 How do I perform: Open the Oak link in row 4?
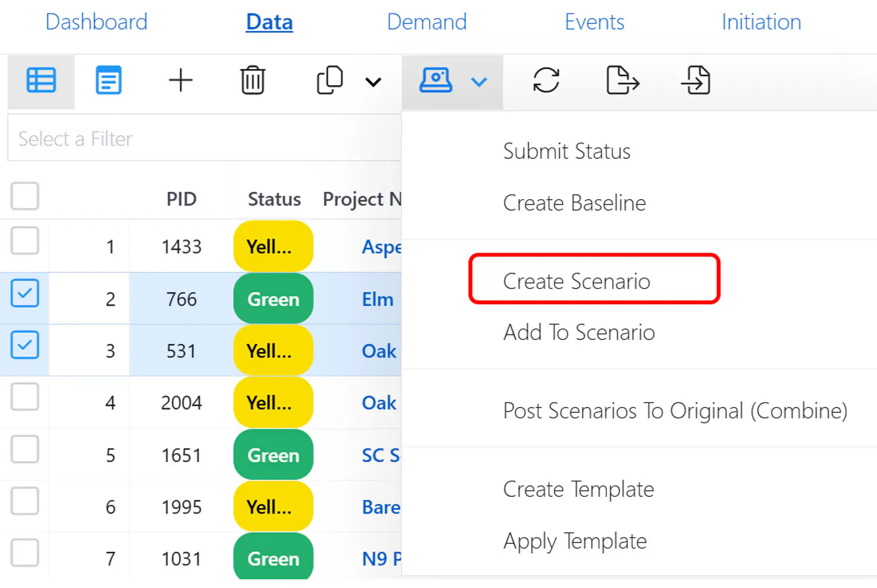[x=379, y=403]
